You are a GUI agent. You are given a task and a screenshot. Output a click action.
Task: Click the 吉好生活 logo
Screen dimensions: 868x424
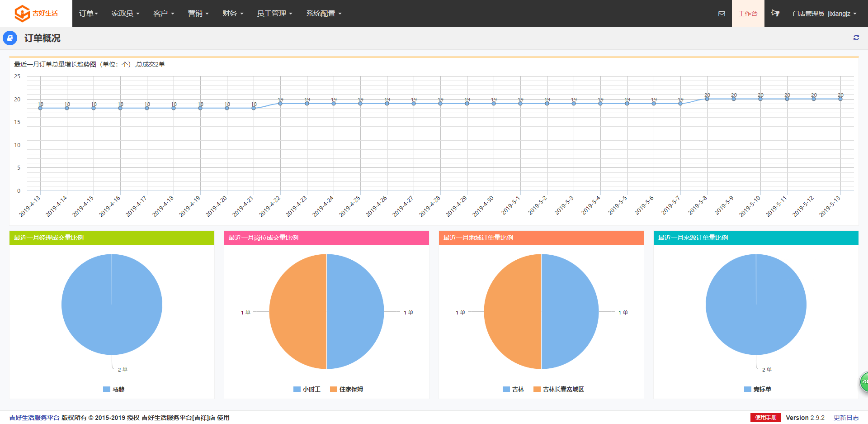click(36, 14)
